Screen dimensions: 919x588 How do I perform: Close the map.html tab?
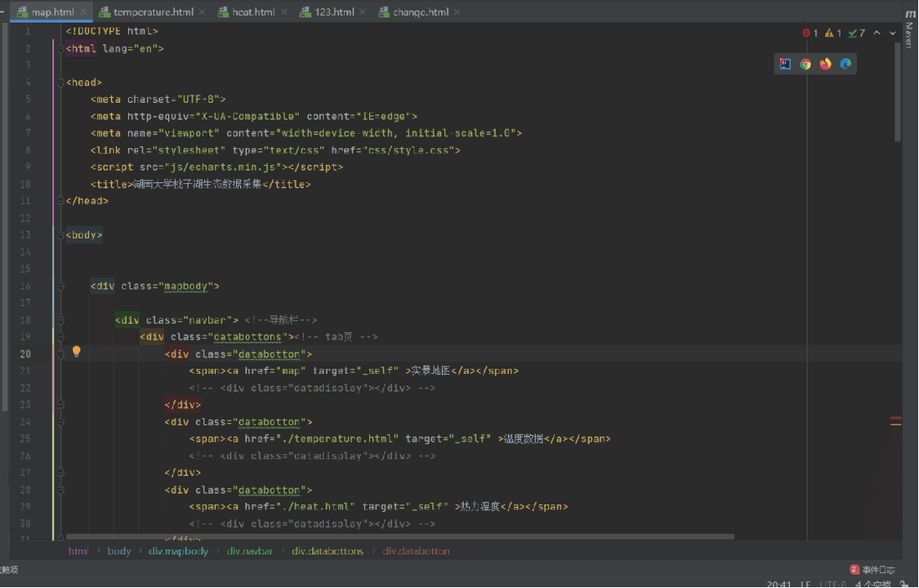pos(84,12)
